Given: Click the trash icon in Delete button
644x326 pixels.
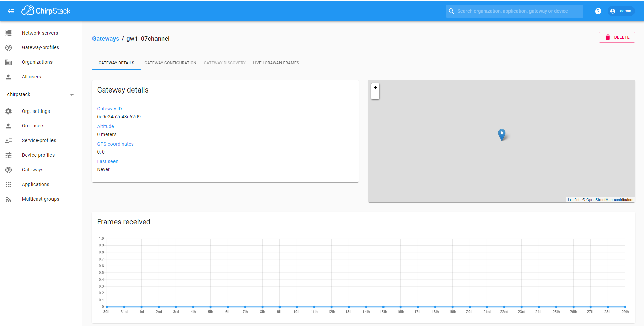Looking at the screenshot, I should point(608,37).
